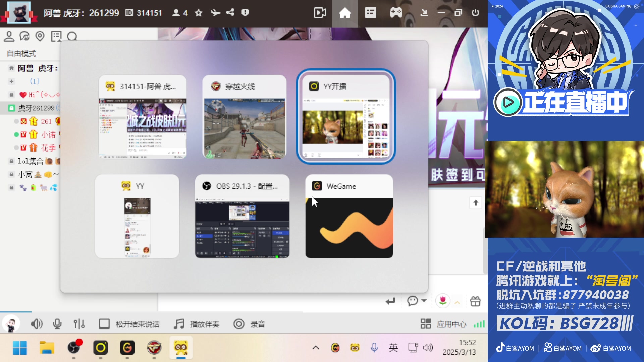Click 播放伴奏 music button

tap(197, 324)
